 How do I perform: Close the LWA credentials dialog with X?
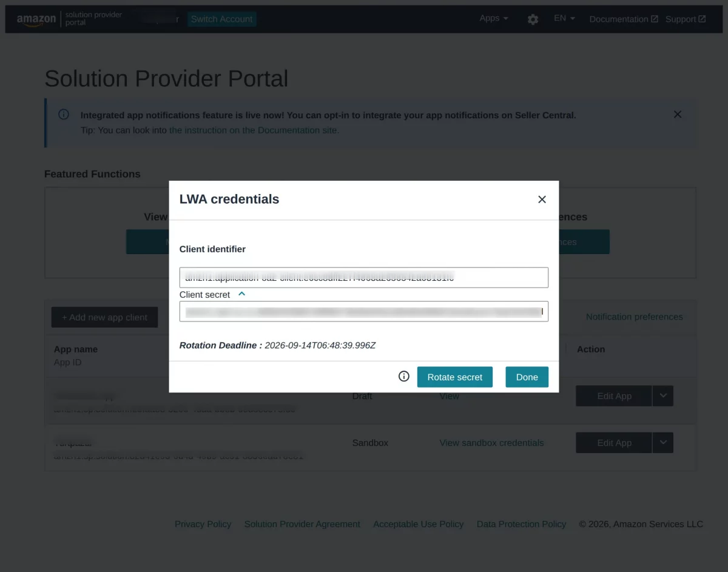point(542,200)
